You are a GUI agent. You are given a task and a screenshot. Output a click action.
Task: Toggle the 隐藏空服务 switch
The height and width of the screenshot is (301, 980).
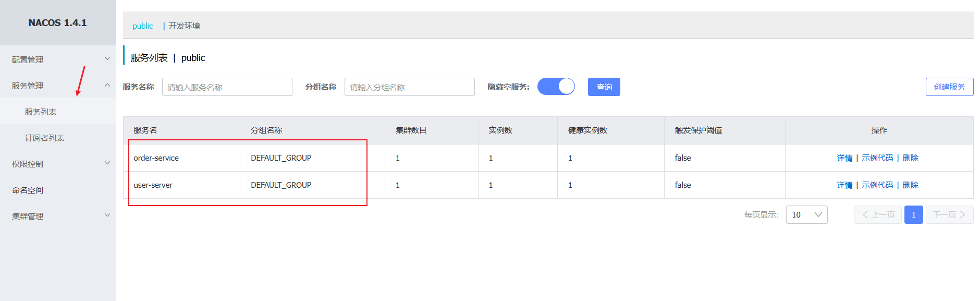point(556,87)
